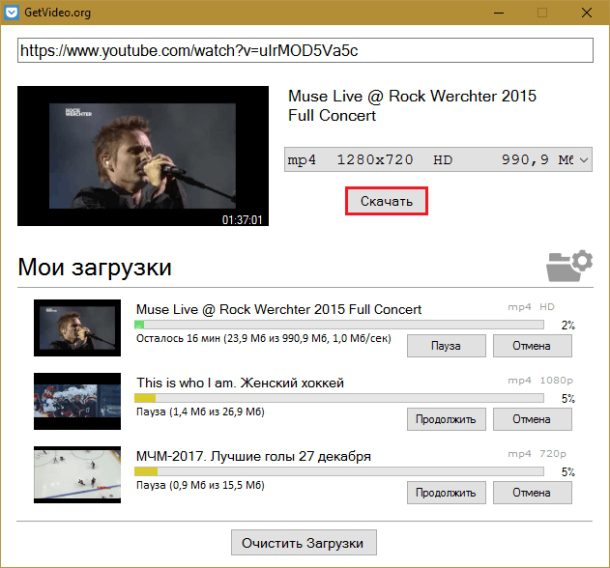Click the large Muse concert video preview

coord(143,156)
